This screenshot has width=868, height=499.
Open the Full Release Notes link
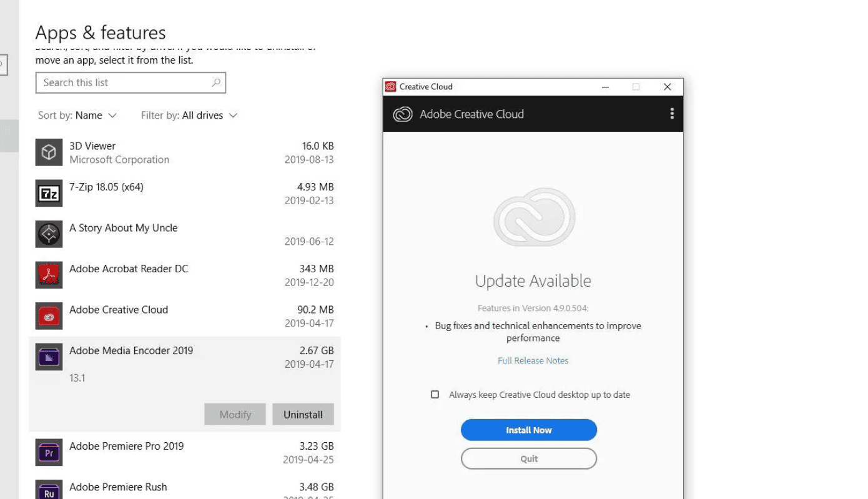(x=533, y=360)
